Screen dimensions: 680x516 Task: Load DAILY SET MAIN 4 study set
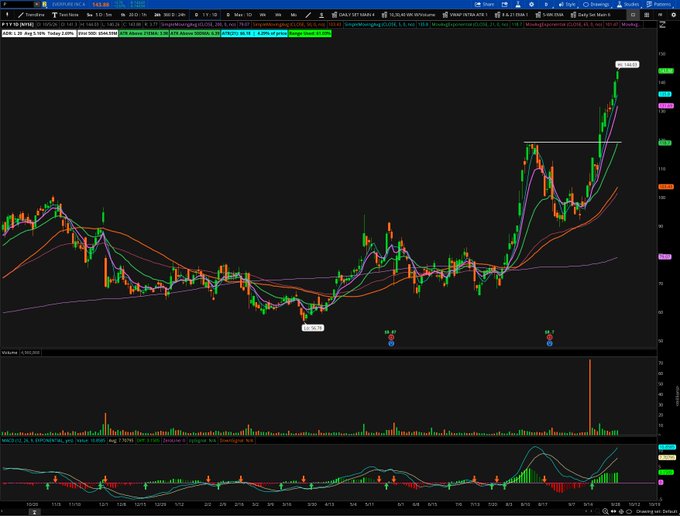[353, 15]
